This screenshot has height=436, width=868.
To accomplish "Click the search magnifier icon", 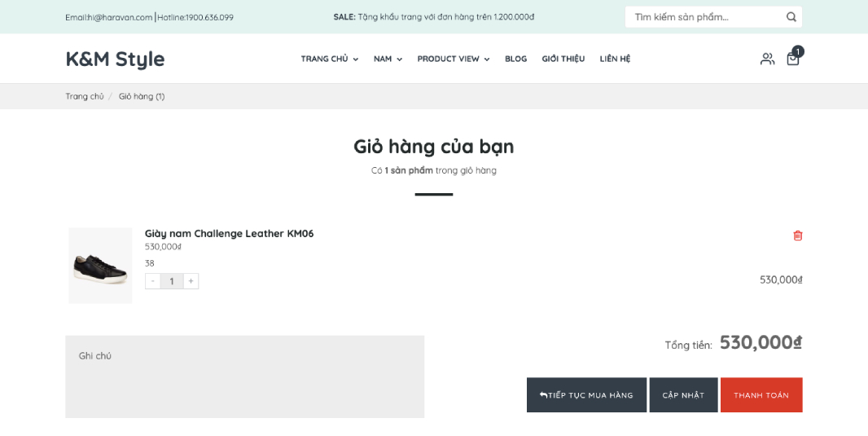I will coord(791,17).
